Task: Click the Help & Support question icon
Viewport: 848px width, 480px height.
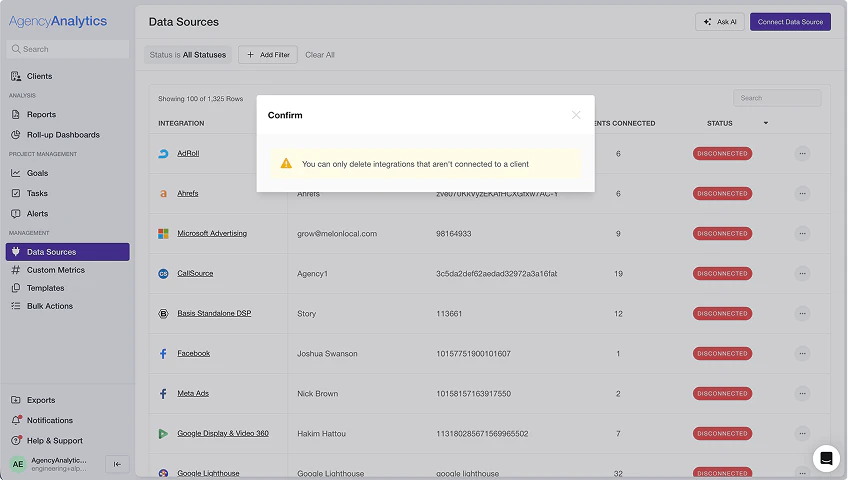Action: (16, 440)
